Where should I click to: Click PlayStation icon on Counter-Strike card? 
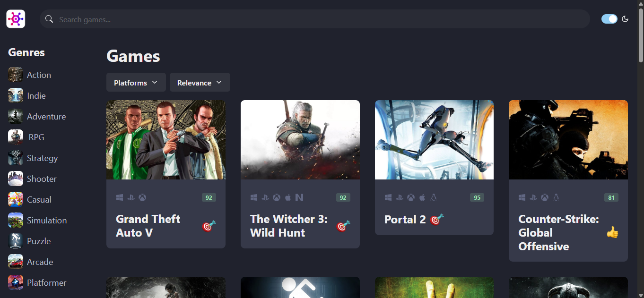pos(533,197)
